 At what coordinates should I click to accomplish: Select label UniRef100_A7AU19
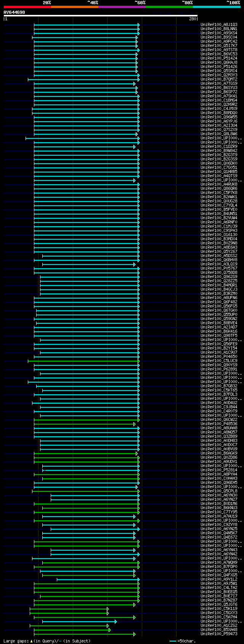click(x=219, y=516)
